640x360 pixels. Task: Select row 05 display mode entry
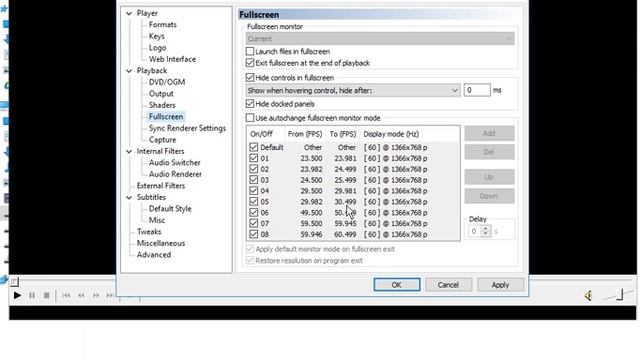(395, 202)
